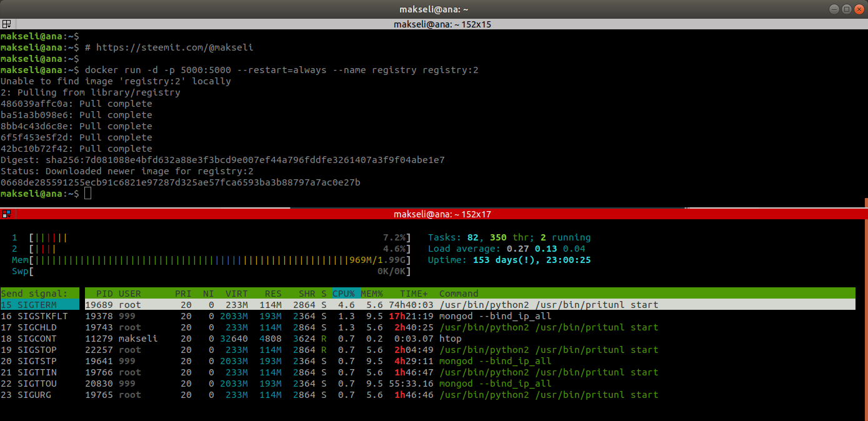Screen dimensions: 868x421
Task: Sort by the PRI column header
Action: (183, 294)
